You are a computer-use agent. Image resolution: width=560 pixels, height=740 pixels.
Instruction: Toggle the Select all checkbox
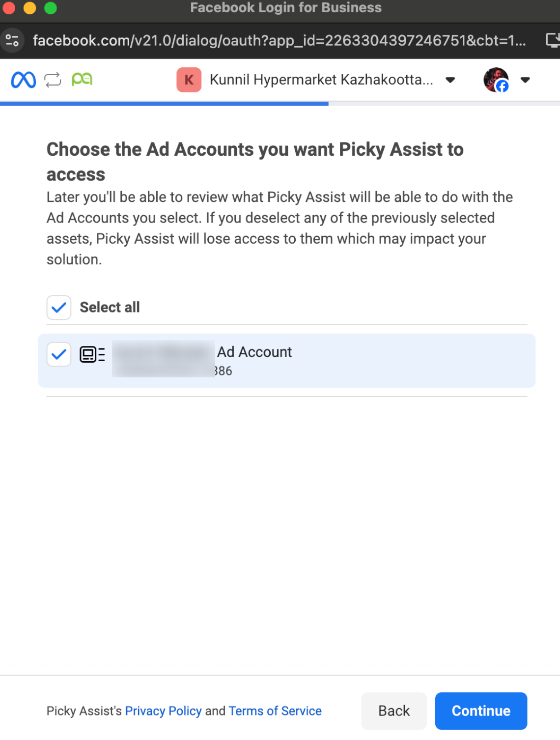tap(59, 308)
